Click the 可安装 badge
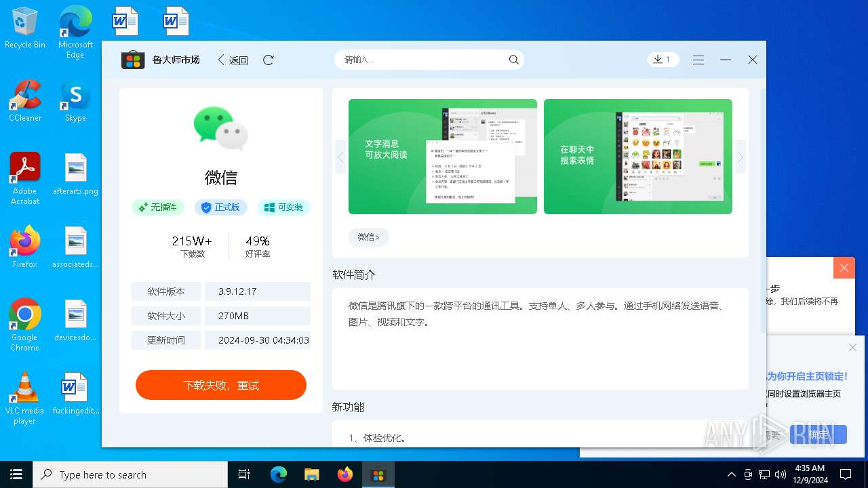The height and width of the screenshot is (488, 868). (284, 207)
